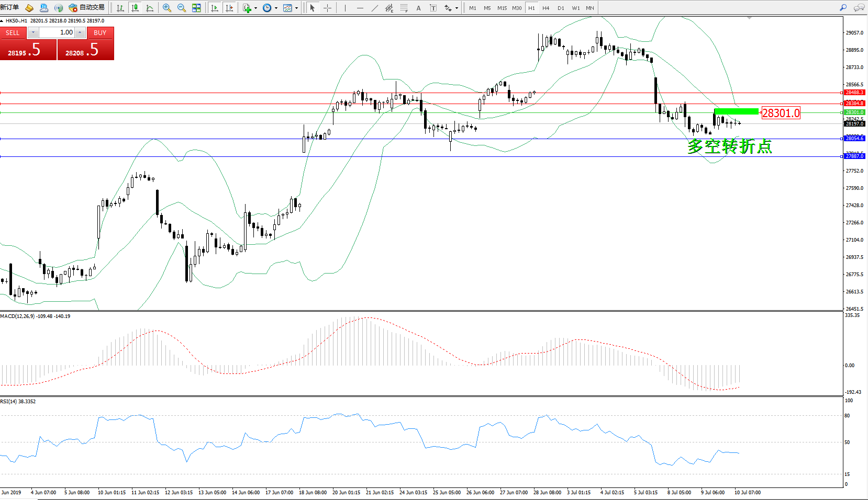The image size is (868, 500).
Task: Toggle candlestick chart display mode
Action: 135,8
